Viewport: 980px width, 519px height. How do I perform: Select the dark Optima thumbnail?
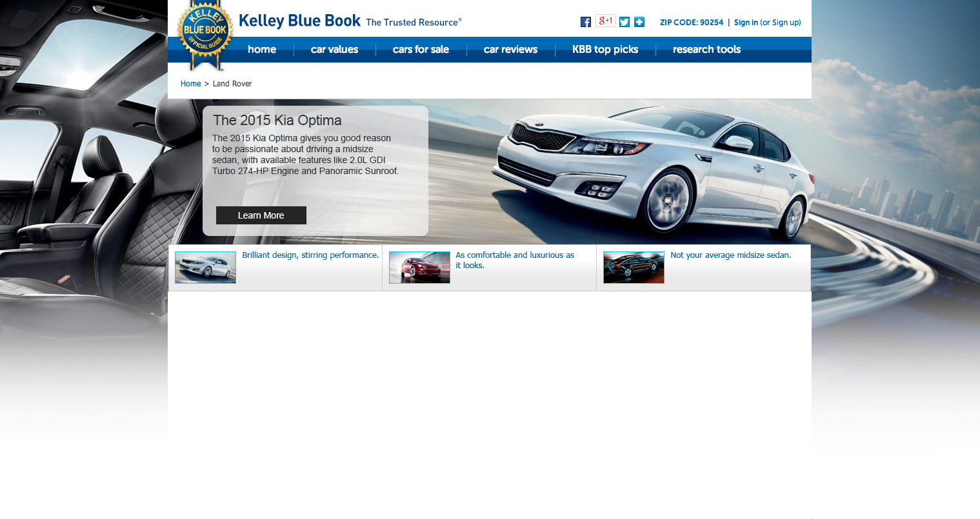coord(634,268)
